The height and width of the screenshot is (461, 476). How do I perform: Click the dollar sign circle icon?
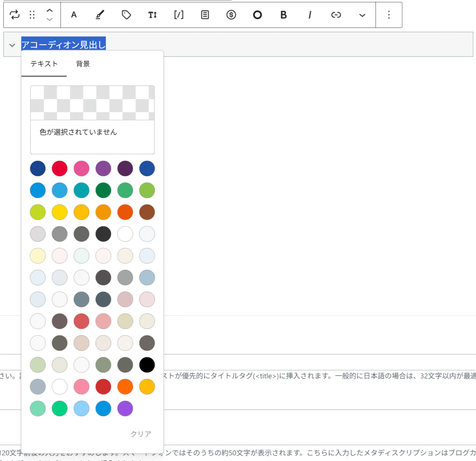[x=231, y=15]
